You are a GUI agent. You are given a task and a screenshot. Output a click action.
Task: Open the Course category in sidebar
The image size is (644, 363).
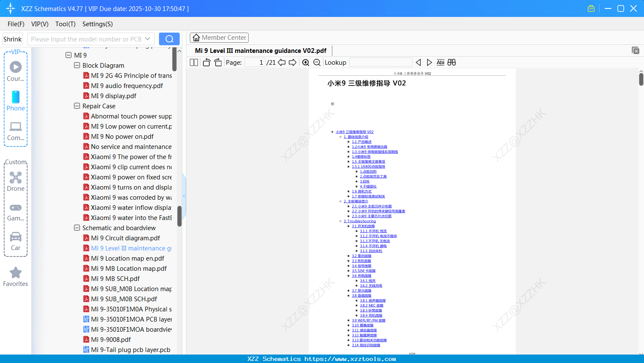16,71
